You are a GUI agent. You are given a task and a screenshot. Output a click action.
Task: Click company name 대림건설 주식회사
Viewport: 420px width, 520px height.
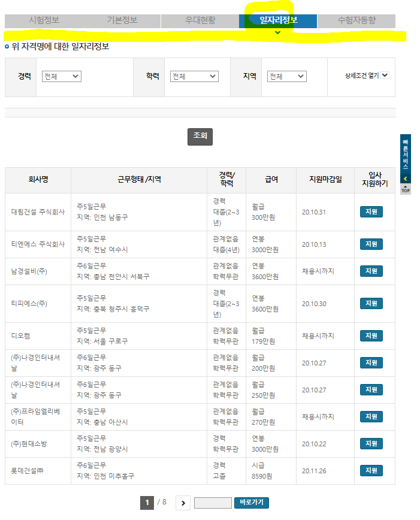click(38, 212)
